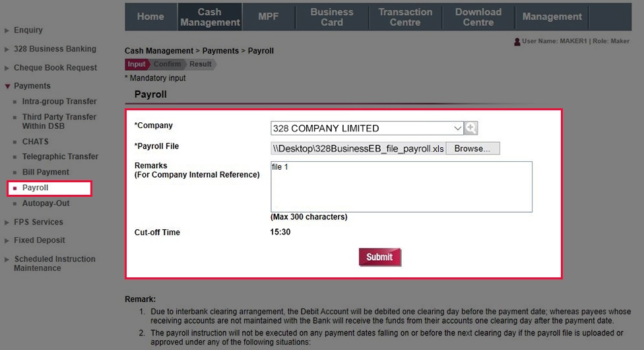Click Cash Management in the breadcrumb
The height and width of the screenshot is (350, 644).
tap(159, 51)
